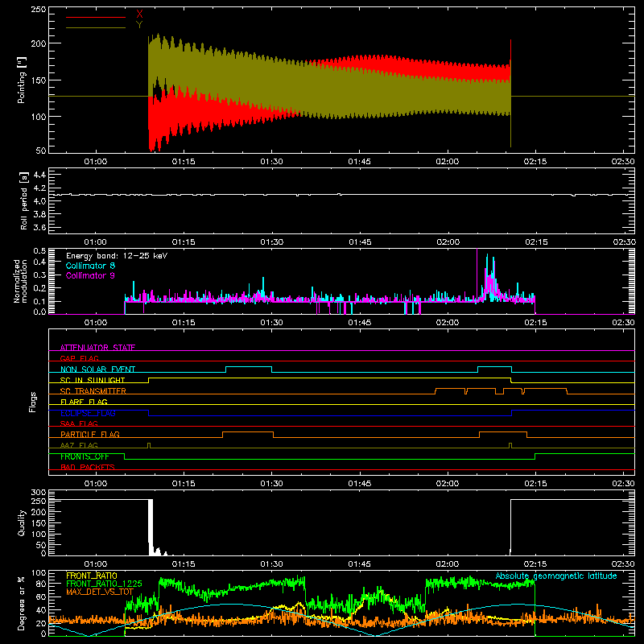Click the 02:15 tick under flags panel
644x644 pixels.
[x=535, y=484]
